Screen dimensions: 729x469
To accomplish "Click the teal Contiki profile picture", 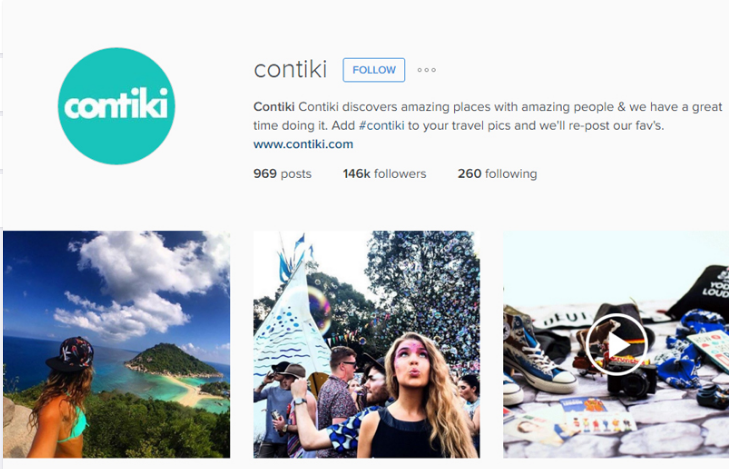I will [x=116, y=106].
